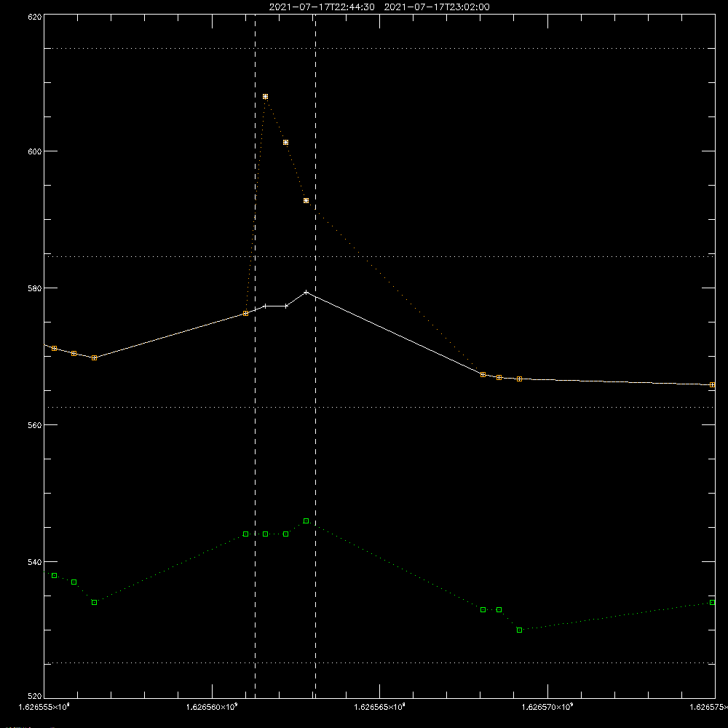Click the end timestamp 2021-07-17T23:02:00 in the title

[x=437, y=7]
